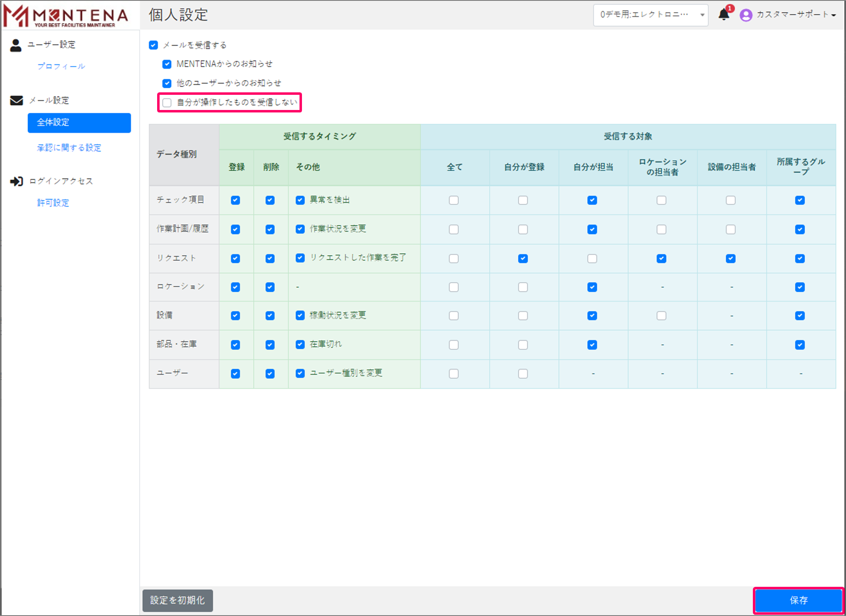Click the ログインアクセス login arrow icon

(x=16, y=181)
